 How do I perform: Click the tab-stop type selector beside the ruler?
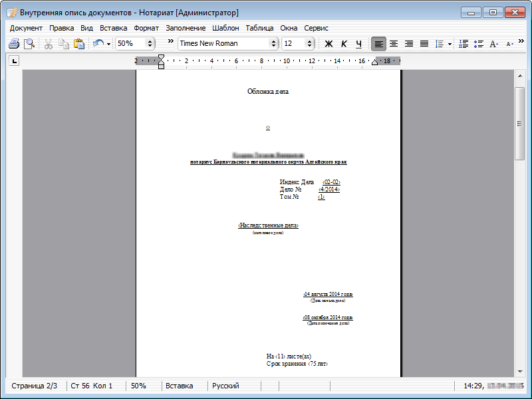coord(14,62)
